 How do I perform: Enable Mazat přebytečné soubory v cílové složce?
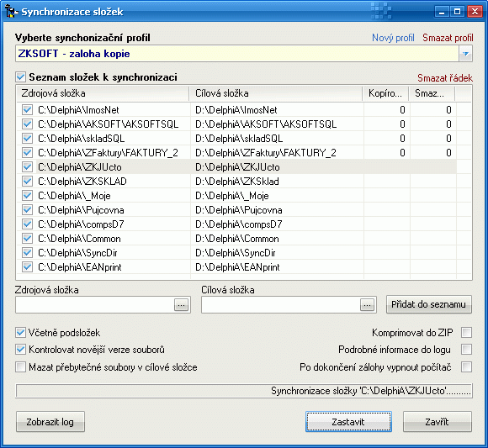click(x=20, y=366)
